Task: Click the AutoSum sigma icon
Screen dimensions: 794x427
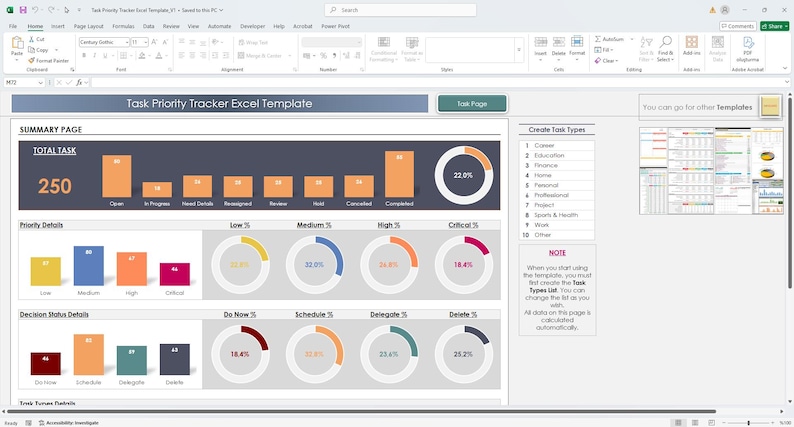Action: [598, 39]
